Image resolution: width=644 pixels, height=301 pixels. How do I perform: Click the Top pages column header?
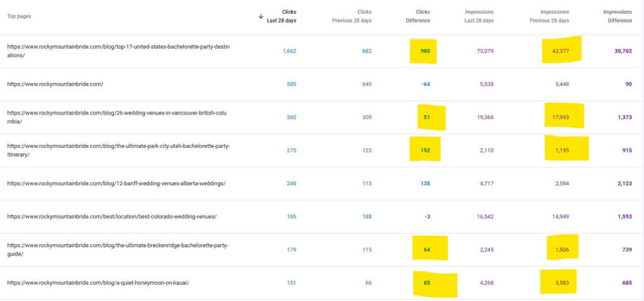(x=19, y=16)
